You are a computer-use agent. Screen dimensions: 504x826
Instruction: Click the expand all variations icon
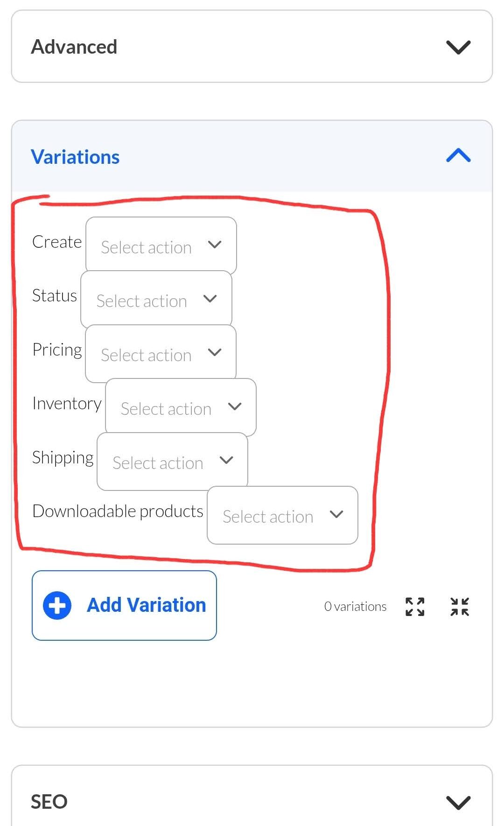[x=415, y=607]
